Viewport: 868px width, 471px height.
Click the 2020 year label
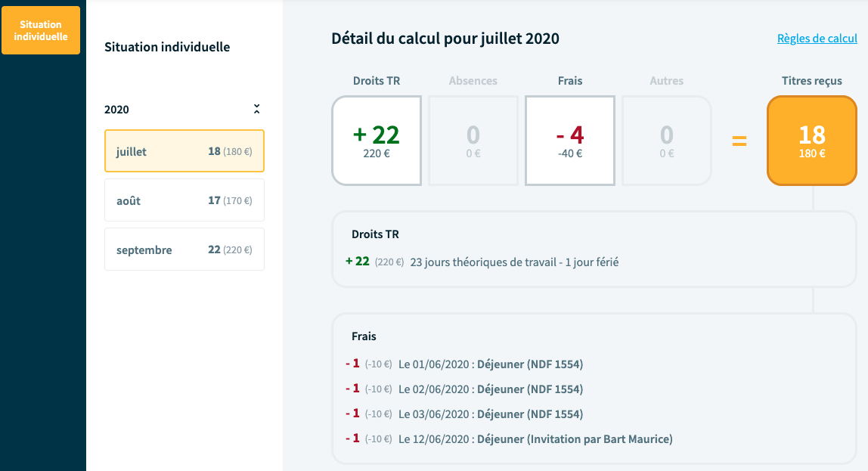116,110
